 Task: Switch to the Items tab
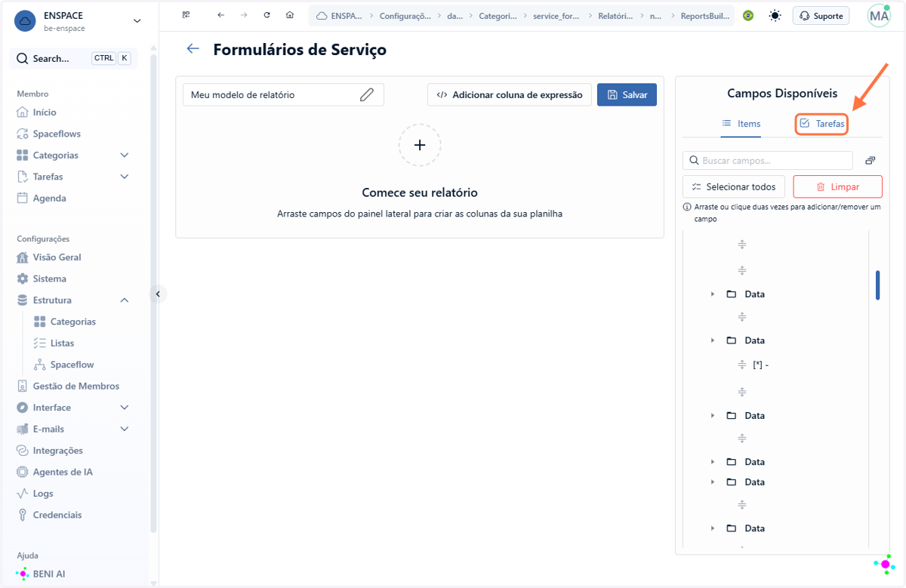pos(741,124)
